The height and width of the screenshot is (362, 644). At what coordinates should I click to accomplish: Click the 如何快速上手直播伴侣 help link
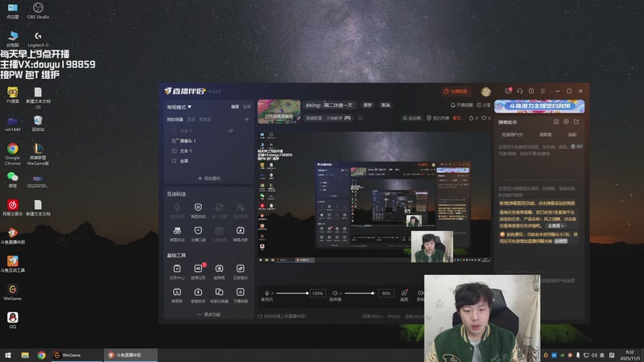pyautogui.click(x=283, y=316)
